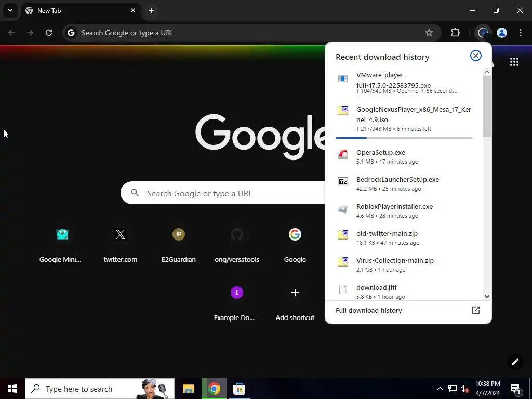Open BedrockLauncherSetup.exe from download list

click(404, 183)
